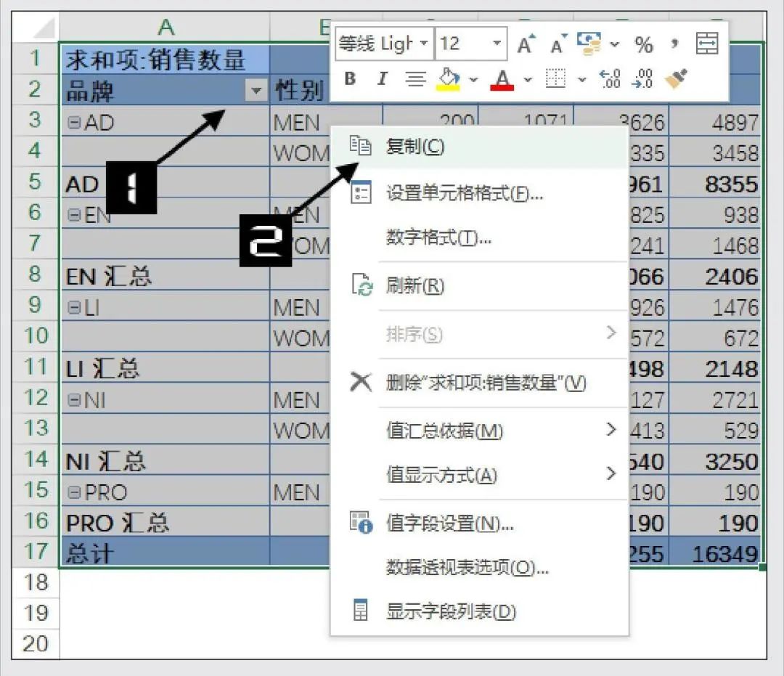The image size is (784, 676).
Task: Increase decimal places
Action: pos(611,78)
